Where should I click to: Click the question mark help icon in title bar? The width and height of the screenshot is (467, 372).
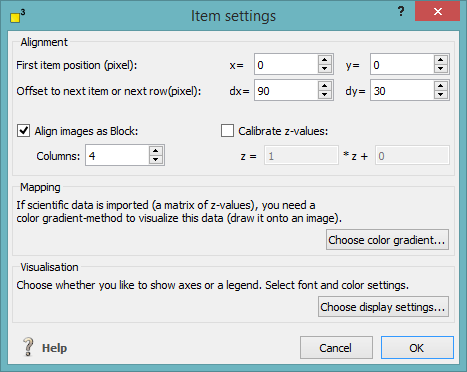(x=401, y=12)
